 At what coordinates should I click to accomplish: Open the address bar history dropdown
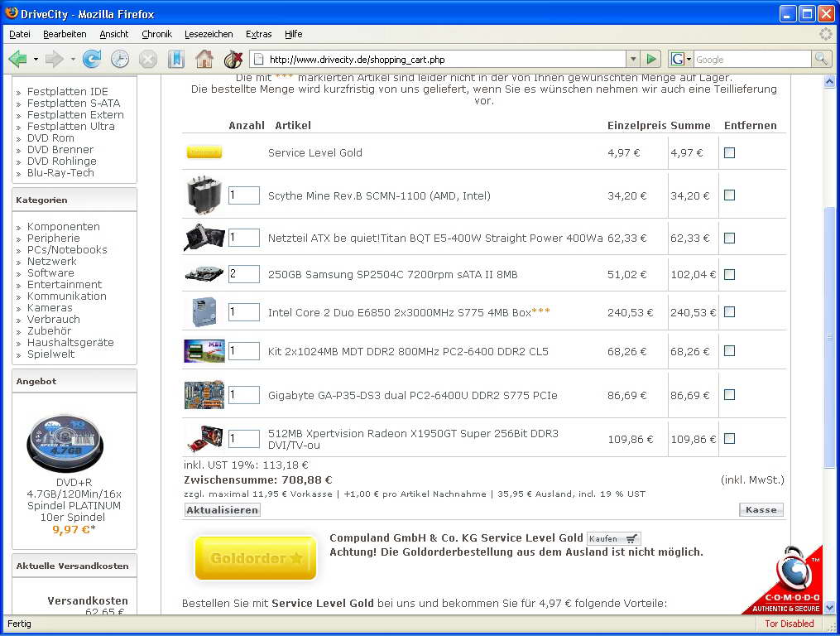[x=633, y=59]
